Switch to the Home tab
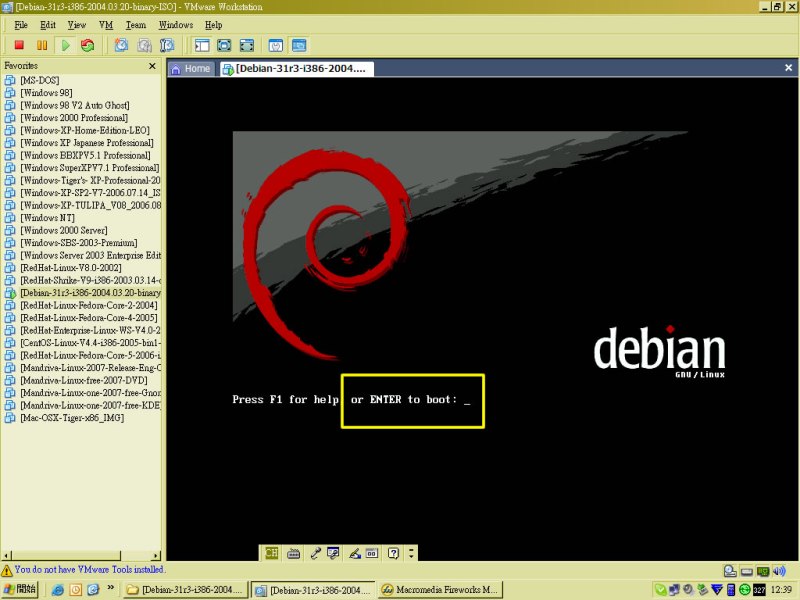800x600 pixels. pyautogui.click(x=191, y=69)
